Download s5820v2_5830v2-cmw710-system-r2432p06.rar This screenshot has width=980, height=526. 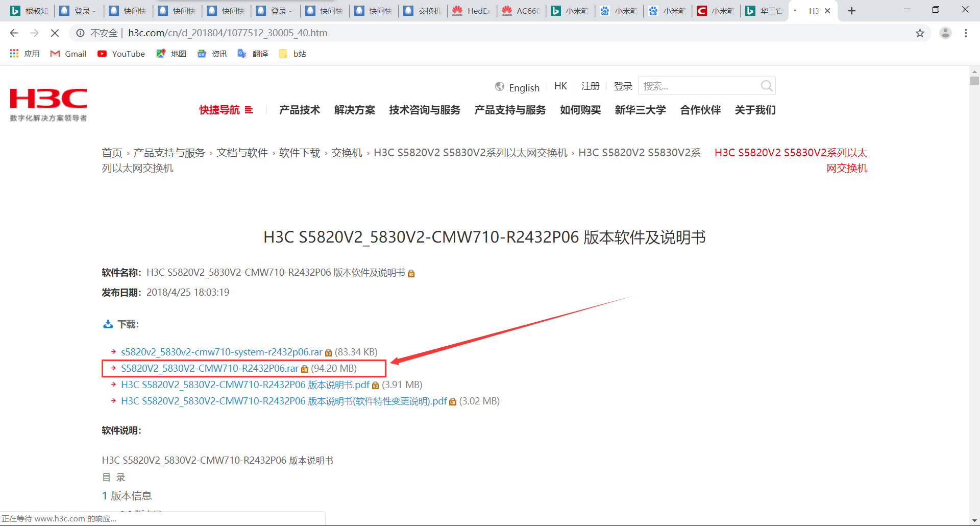[222, 352]
